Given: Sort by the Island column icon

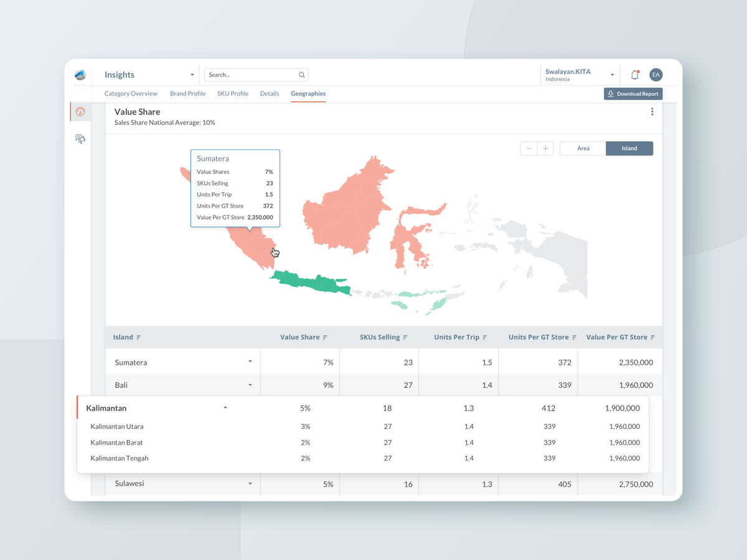Looking at the screenshot, I should pos(139,337).
